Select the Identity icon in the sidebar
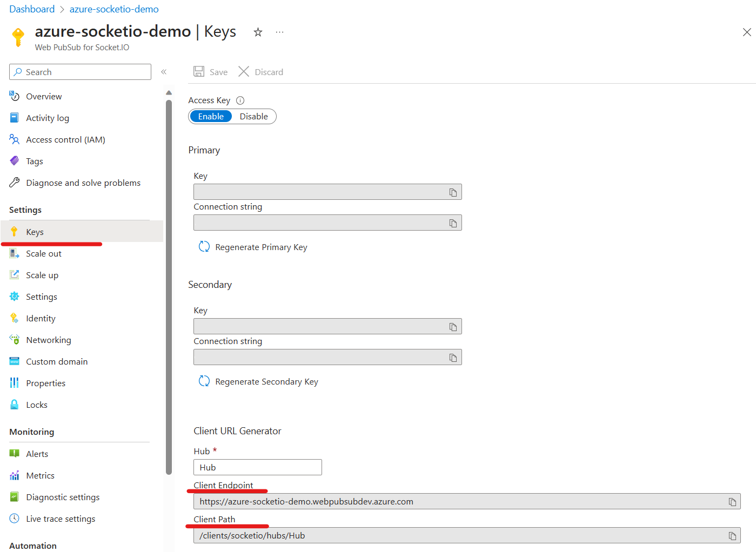 (x=14, y=318)
